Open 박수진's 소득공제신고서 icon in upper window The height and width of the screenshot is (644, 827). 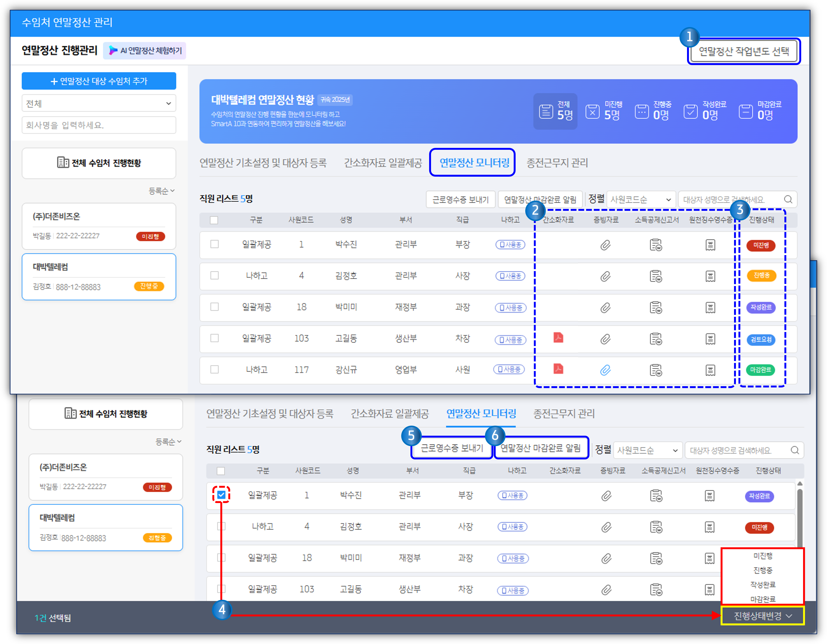(x=656, y=245)
